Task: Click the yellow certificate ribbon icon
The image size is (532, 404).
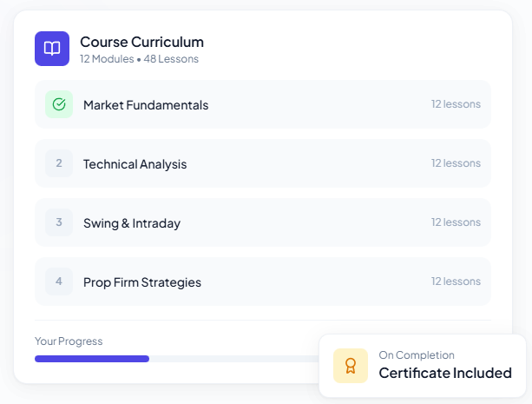Action: click(351, 366)
